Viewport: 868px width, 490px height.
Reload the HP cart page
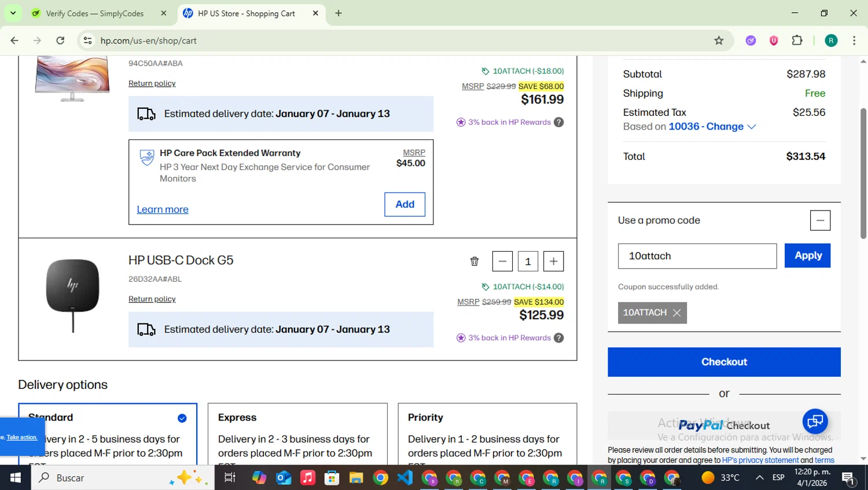point(60,40)
